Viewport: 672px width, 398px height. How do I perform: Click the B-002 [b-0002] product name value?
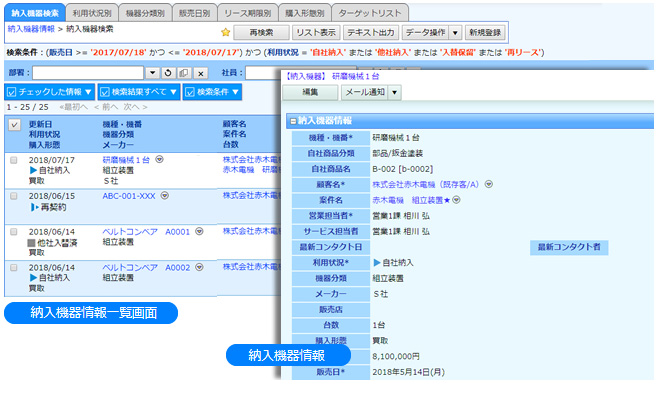[x=402, y=169]
